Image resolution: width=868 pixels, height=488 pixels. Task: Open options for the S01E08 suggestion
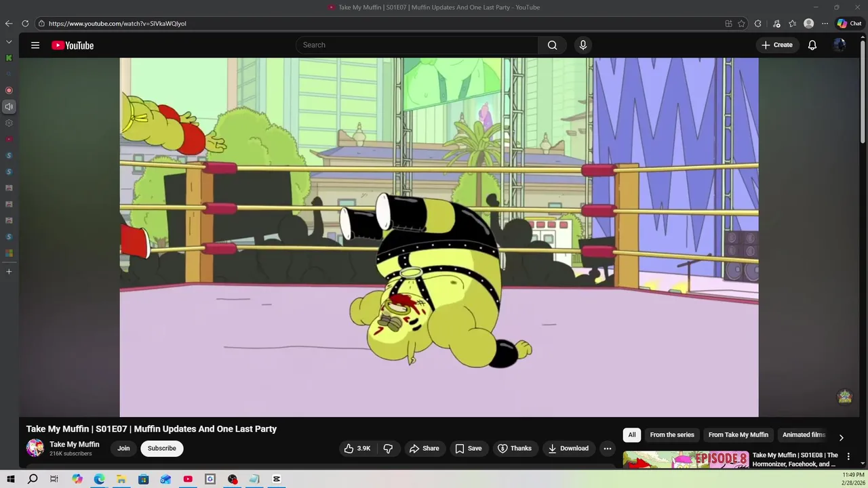[x=848, y=457]
